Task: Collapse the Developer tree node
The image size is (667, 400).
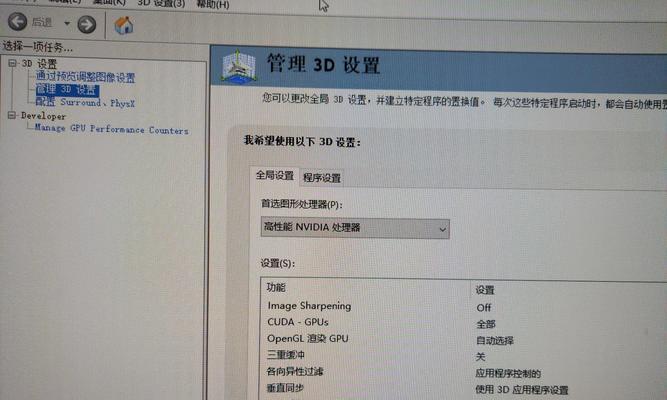Action: [12, 115]
